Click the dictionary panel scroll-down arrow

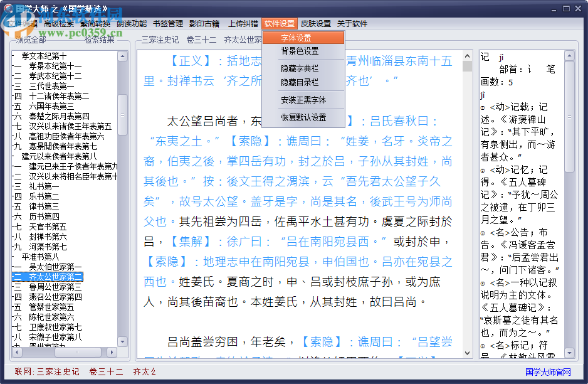pos(569,353)
